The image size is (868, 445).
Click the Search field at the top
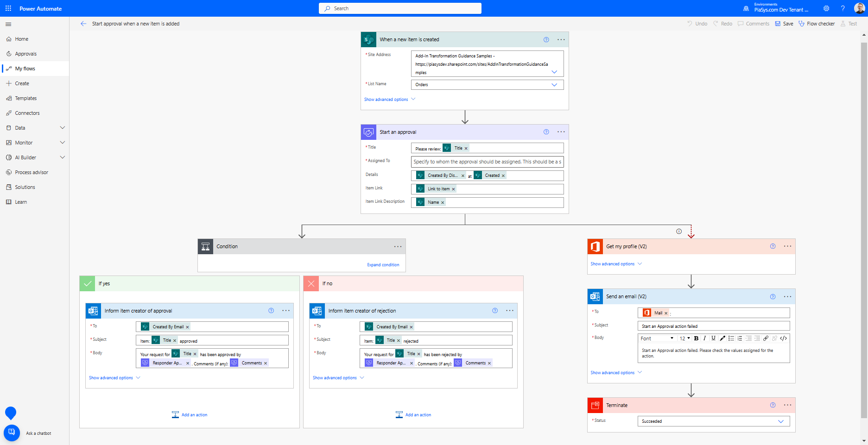point(399,8)
